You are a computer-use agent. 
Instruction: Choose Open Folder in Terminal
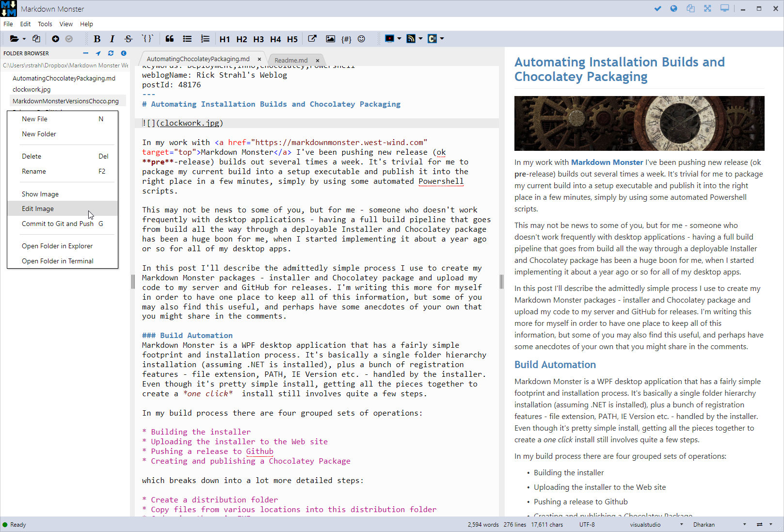[63, 261]
